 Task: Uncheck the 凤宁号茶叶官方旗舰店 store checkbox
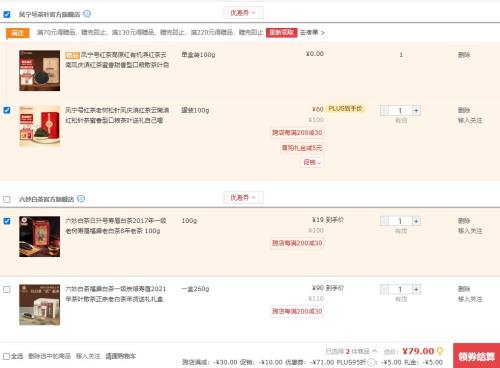7,14
